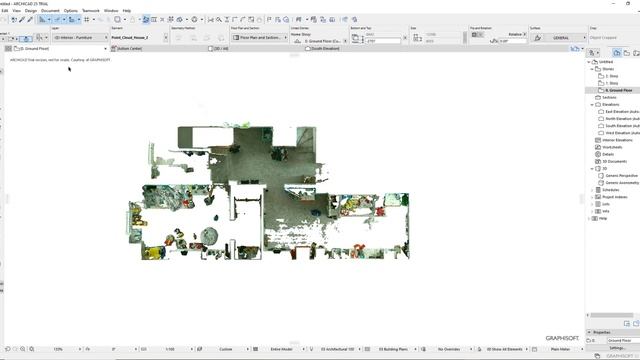Click the active blue layers-style toolbar icon
The image size is (640, 360).
146,19
